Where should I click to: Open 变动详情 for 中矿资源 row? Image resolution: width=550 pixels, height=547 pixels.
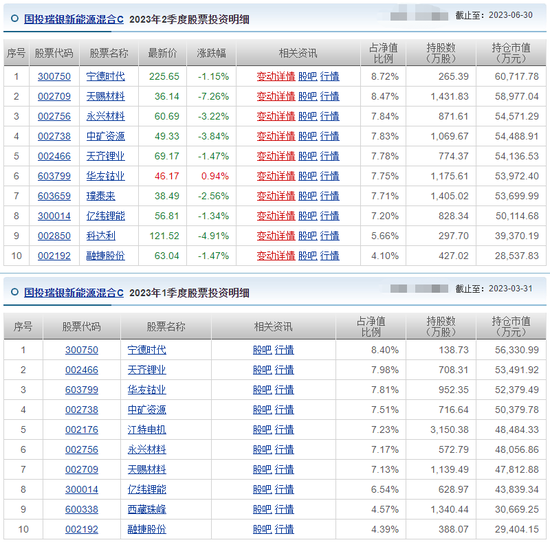tap(276, 136)
